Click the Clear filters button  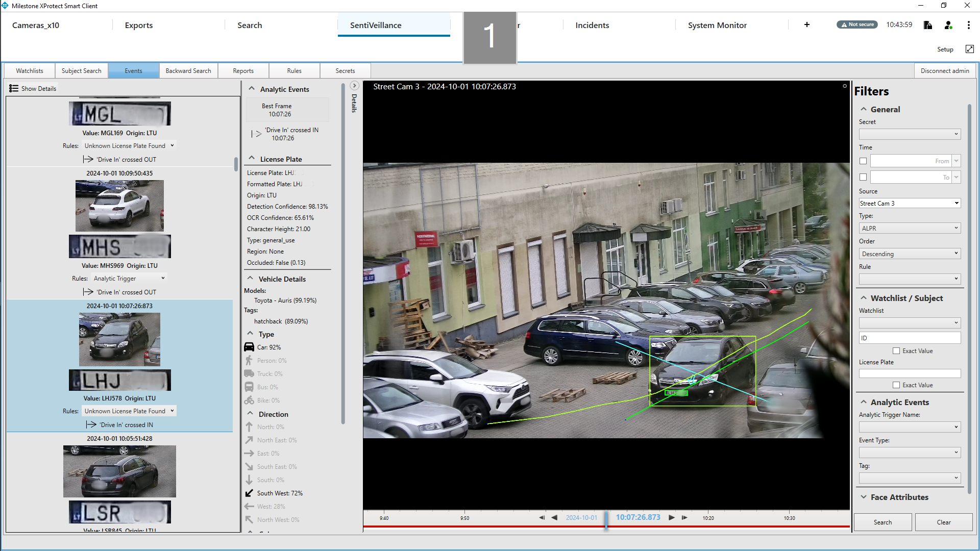(x=944, y=522)
